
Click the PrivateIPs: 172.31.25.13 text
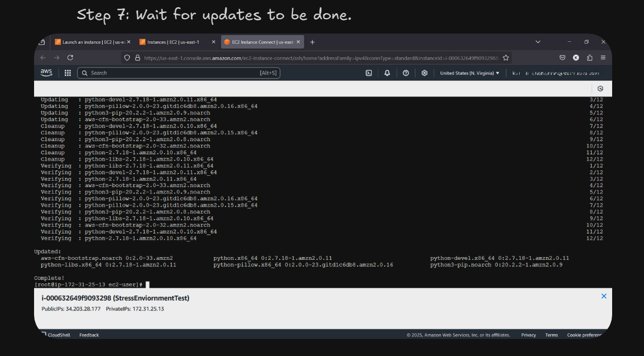pos(135,309)
